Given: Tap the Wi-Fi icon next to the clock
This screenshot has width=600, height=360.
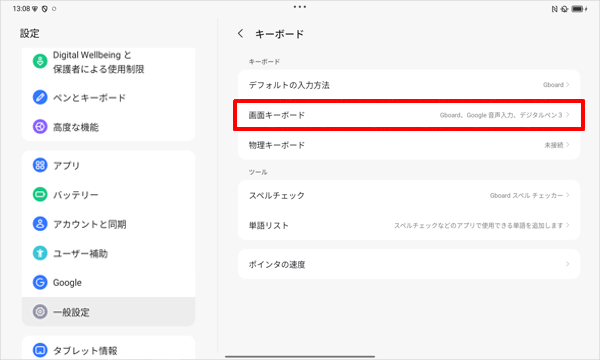Looking at the screenshot, I should coord(35,9).
